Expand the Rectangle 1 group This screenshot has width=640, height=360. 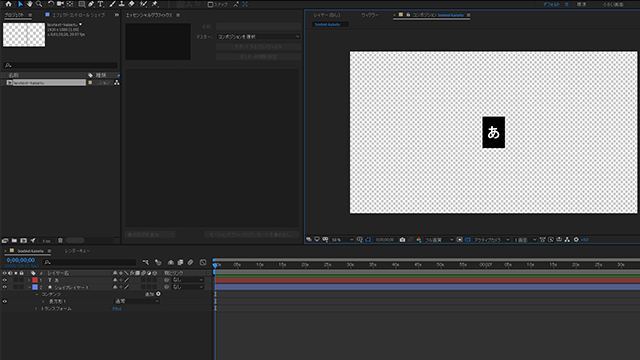(43, 301)
